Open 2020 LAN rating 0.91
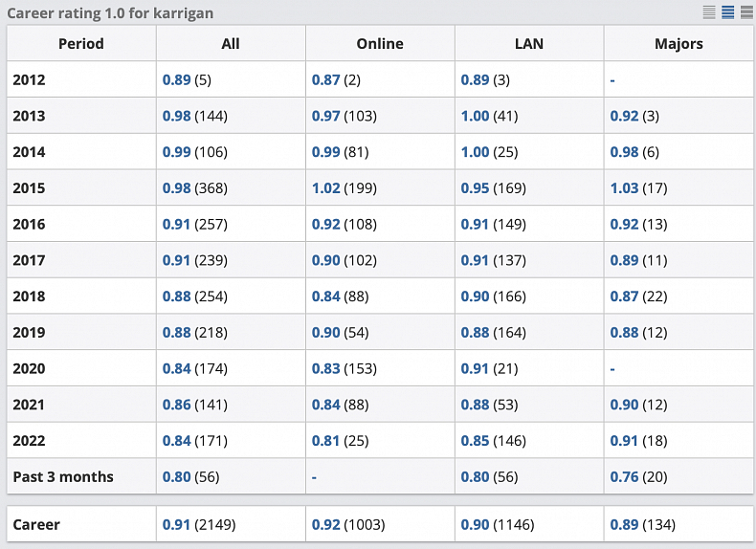 coord(475,369)
